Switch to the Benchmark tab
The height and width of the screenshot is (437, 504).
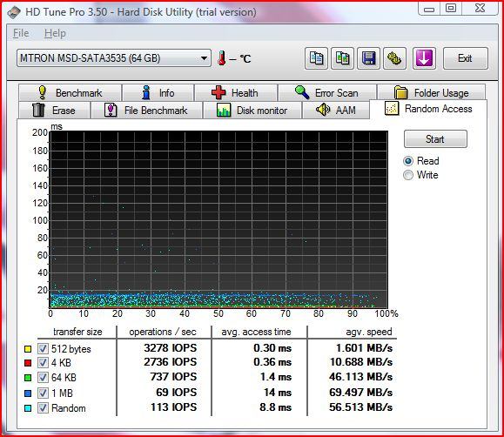click(71, 92)
